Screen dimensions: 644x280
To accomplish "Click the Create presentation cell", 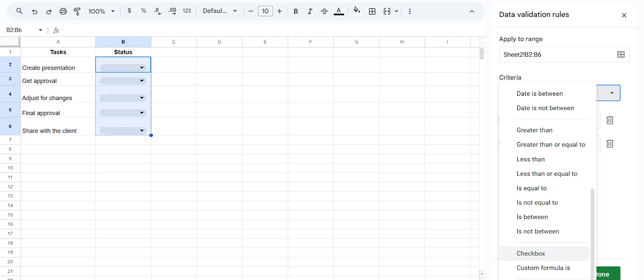I will (x=58, y=65).
